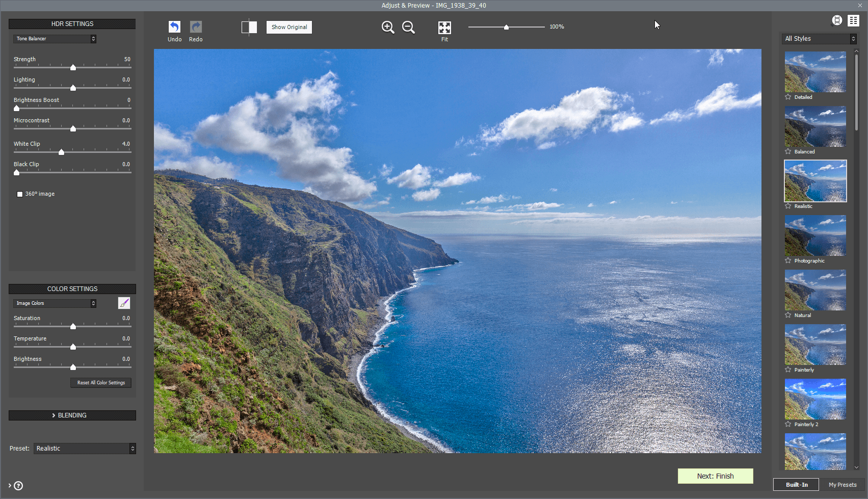868x499 pixels.
Task: Select the Detailed preset thumbnail
Action: 815,72
